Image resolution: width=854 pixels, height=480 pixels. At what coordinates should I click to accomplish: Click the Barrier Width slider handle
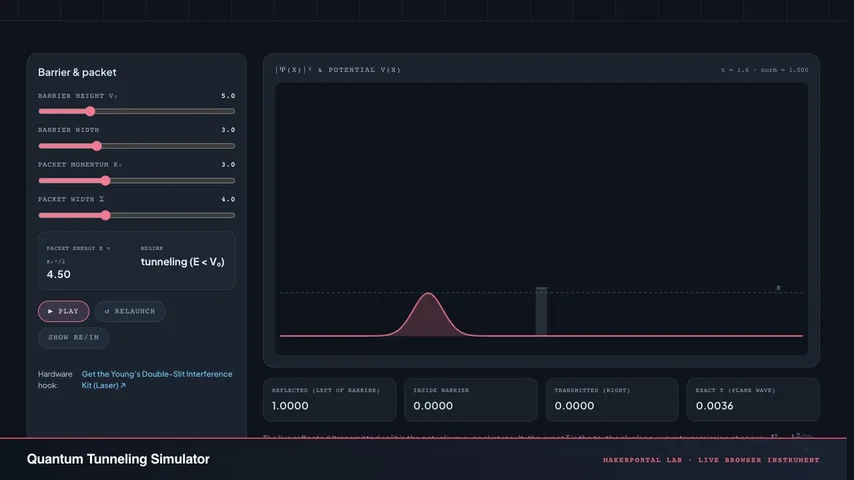97,146
